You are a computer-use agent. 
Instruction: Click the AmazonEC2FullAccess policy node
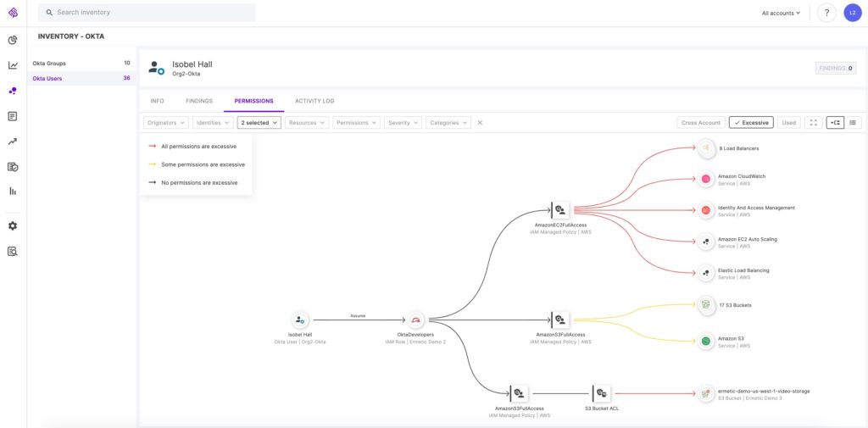pyautogui.click(x=560, y=210)
